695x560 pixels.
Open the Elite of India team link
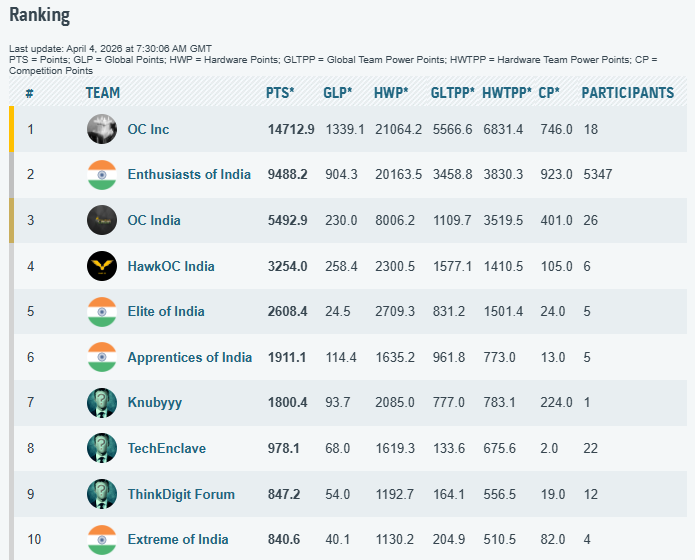166,312
